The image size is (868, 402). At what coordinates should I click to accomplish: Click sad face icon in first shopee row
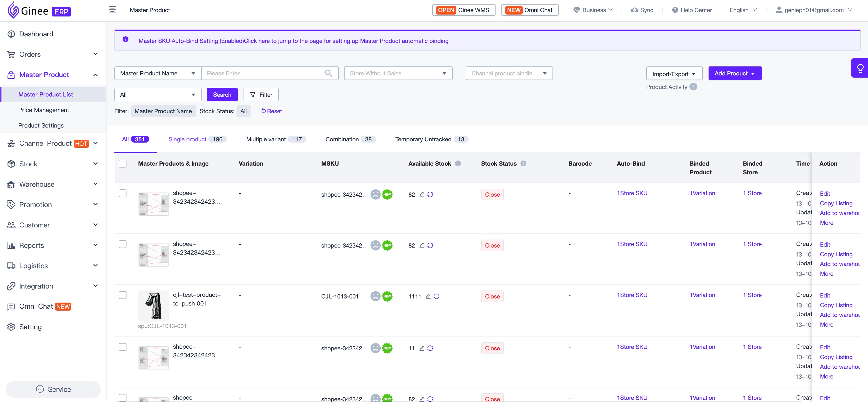[x=375, y=195]
